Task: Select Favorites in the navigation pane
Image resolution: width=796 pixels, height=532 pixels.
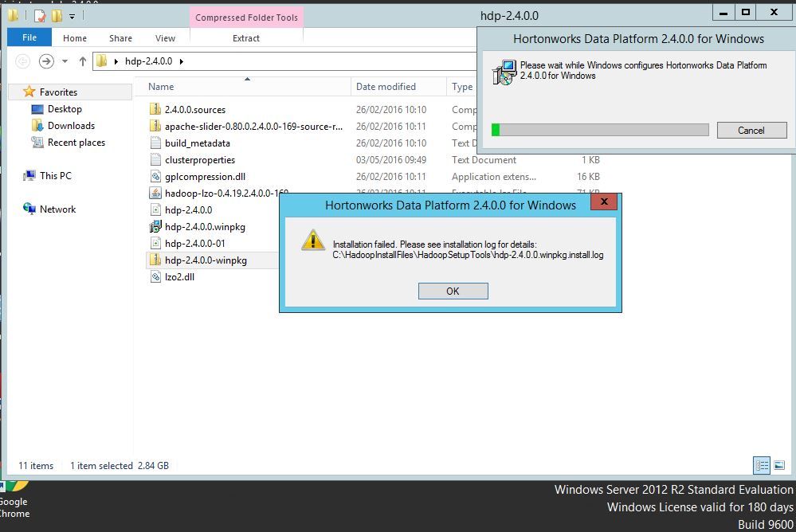Action: 58,92
